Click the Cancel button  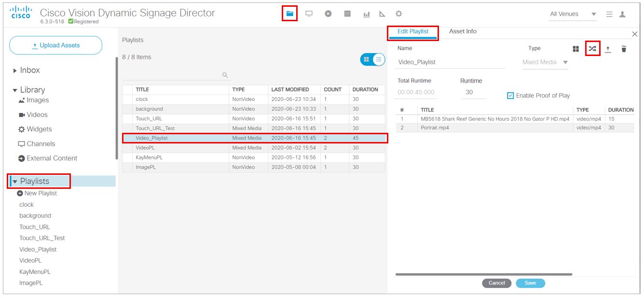point(496,283)
